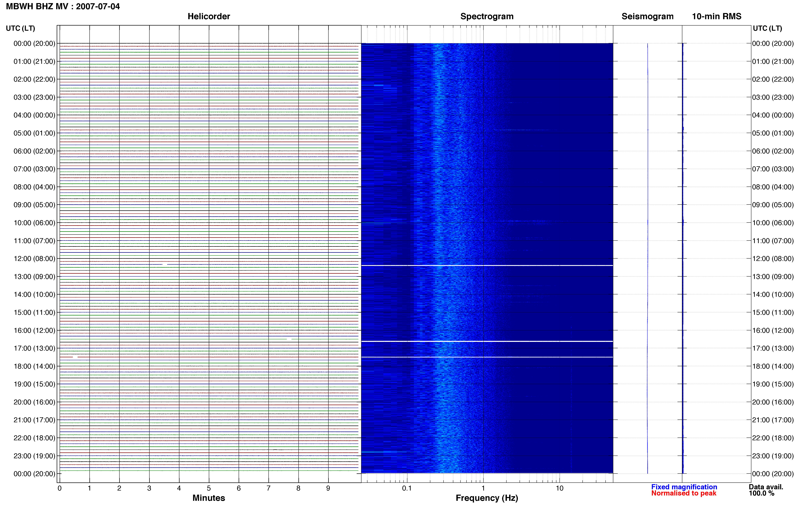Click the '10' frequency tick label
Image resolution: width=812 pixels, height=508 pixels.
pos(559,488)
